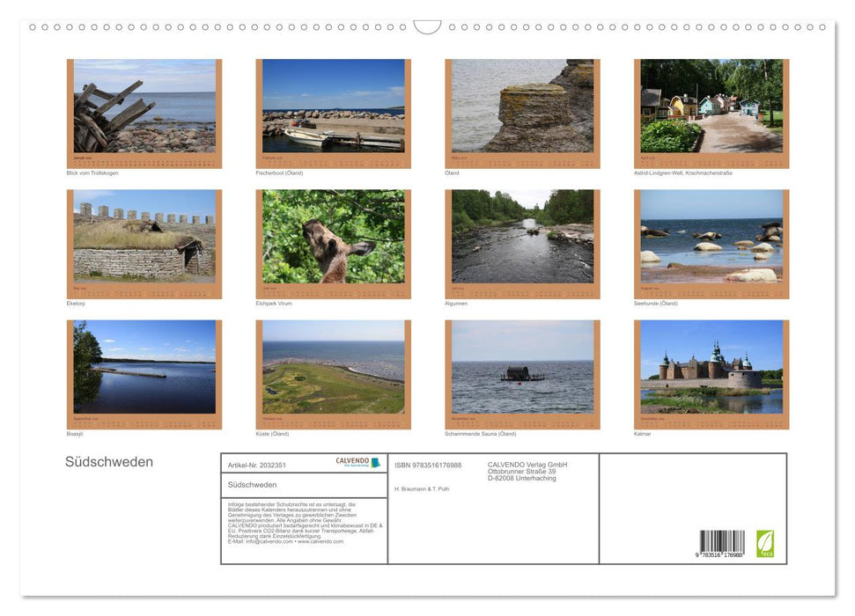Screen dimensions: 855x616
Task: Open the Boasjö lake image
Action: click(x=144, y=367)
